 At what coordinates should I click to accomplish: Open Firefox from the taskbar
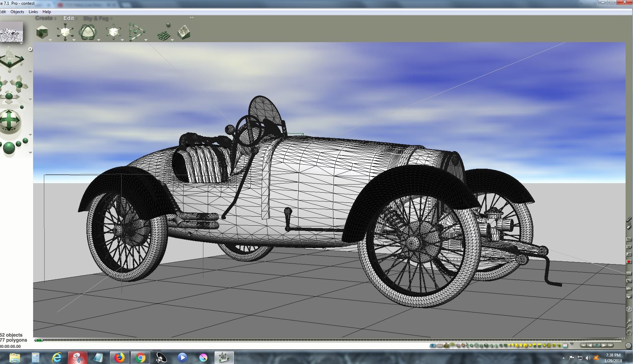[x=119, y=358]
